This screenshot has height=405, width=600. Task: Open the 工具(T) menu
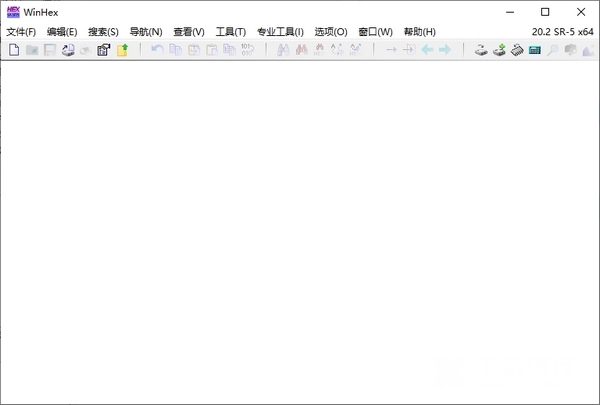[x=231, y=32]
